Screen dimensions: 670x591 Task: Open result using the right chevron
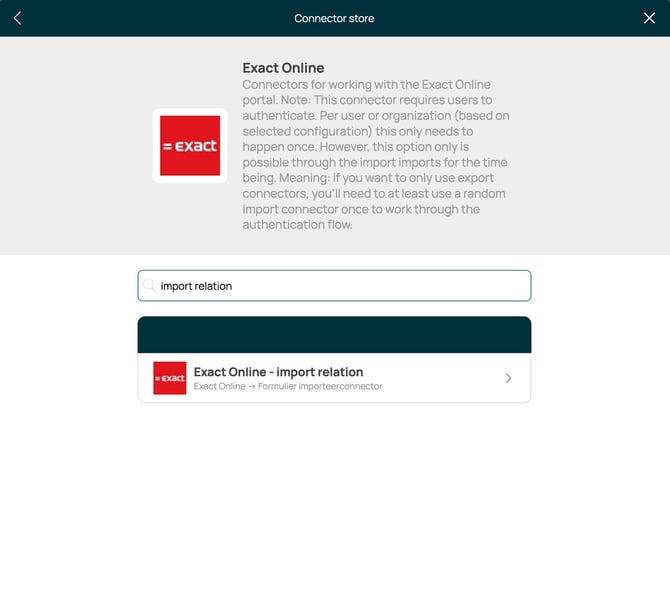(x=508, y=378)
